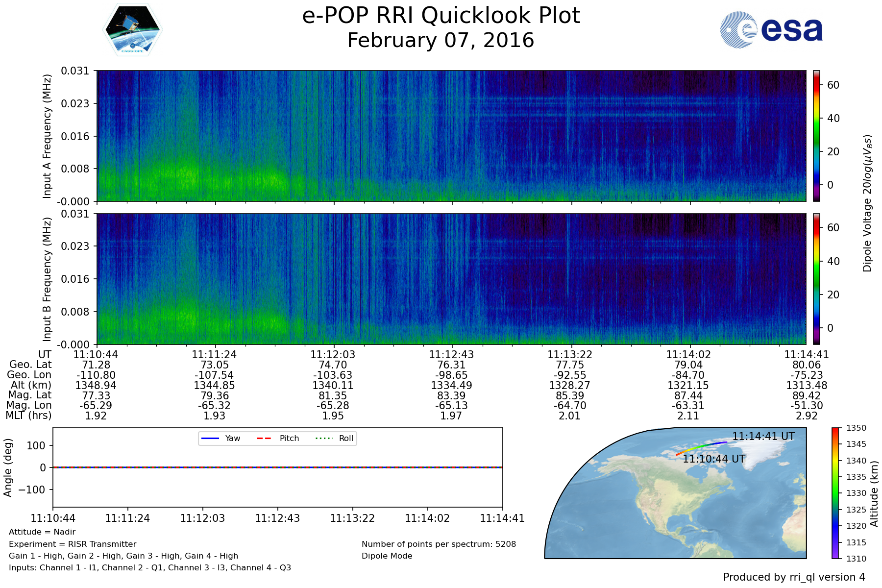The image size is (882, 588).
Task: Click the Altitude (km) colorbar
Action: [835, 493]
